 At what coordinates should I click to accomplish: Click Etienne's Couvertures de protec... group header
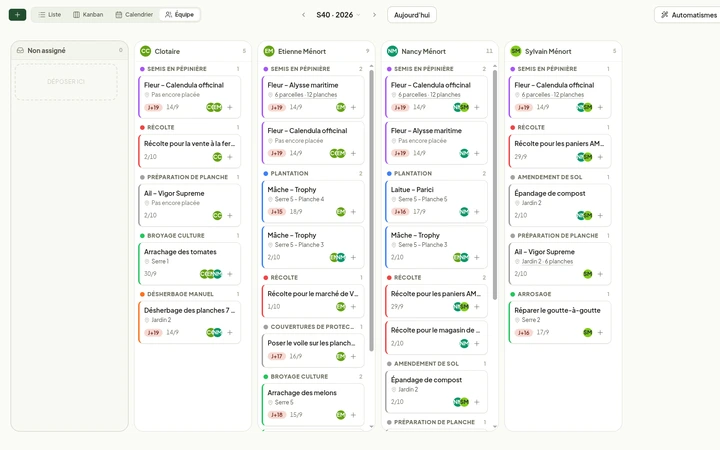tap(313, 327)
